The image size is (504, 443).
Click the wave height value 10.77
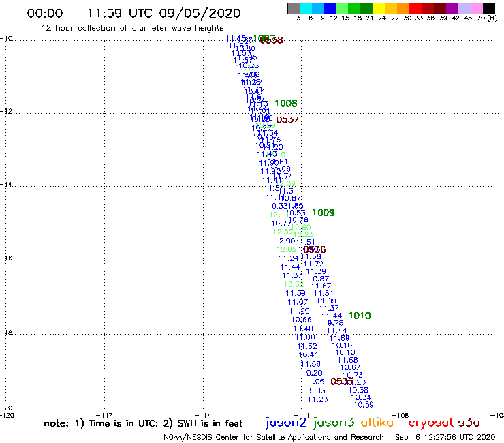pos(281,224)
